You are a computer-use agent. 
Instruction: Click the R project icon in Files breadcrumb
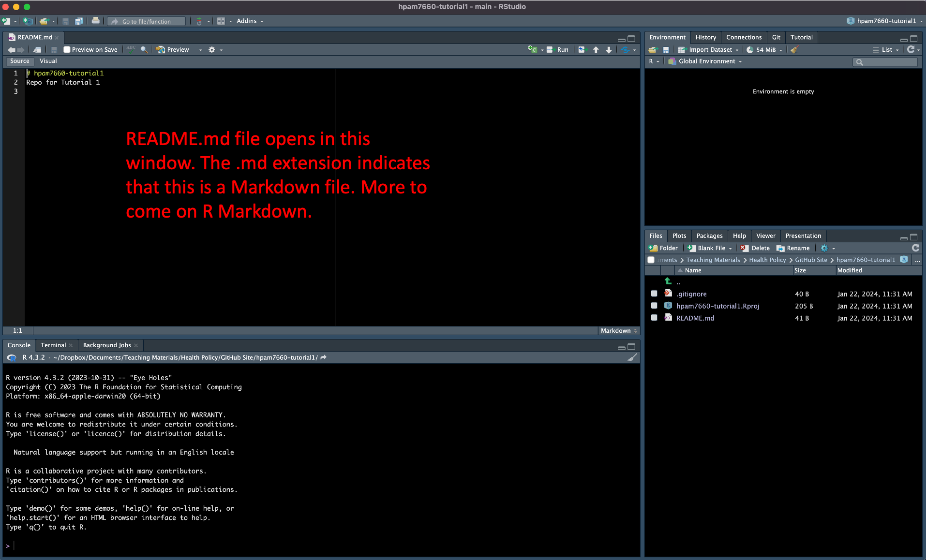click(903, 260)
